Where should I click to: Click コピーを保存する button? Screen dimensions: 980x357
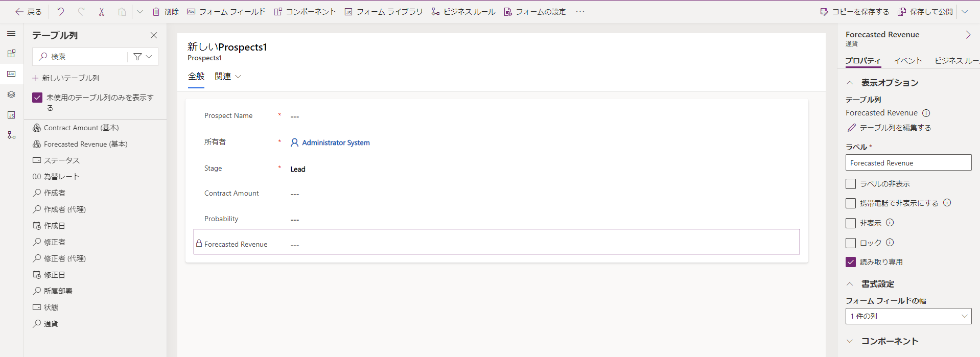(854, 12)
